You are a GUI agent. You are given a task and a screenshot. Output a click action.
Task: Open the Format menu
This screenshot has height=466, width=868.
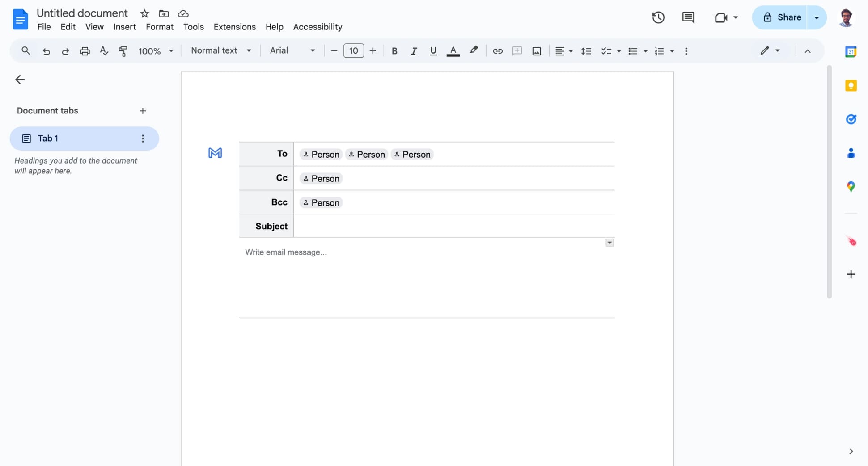coord(159,27)
